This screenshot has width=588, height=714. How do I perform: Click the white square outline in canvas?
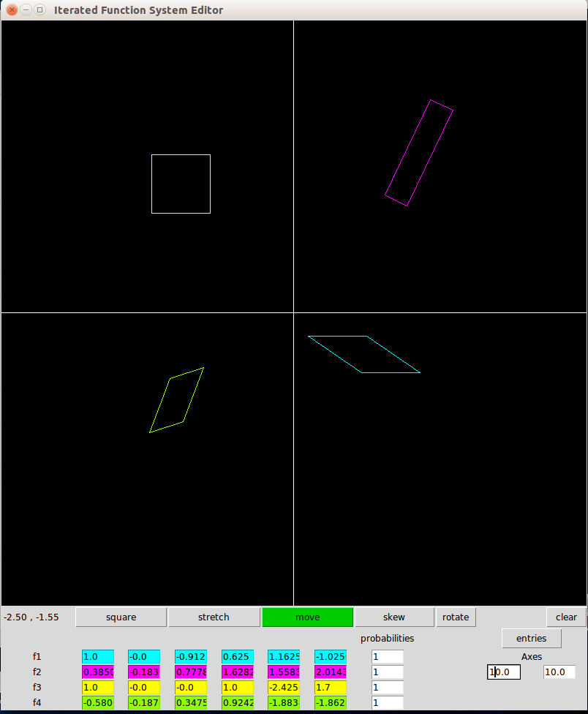181,155
